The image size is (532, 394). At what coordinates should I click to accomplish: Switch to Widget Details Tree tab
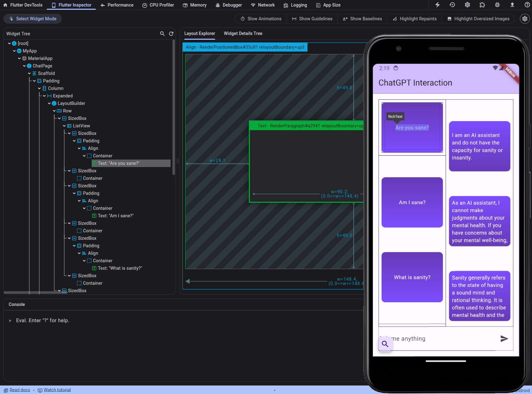tap(243, 33)
